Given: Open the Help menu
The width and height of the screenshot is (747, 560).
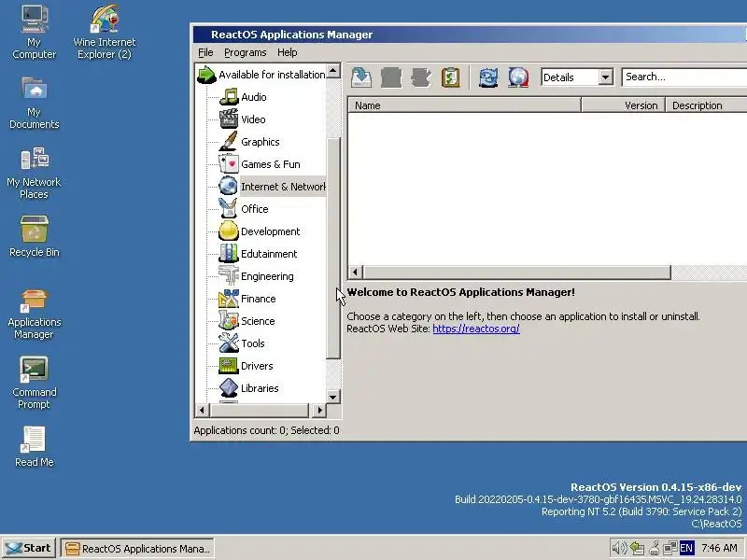Looking at the screenshot, I should point(288,52).
